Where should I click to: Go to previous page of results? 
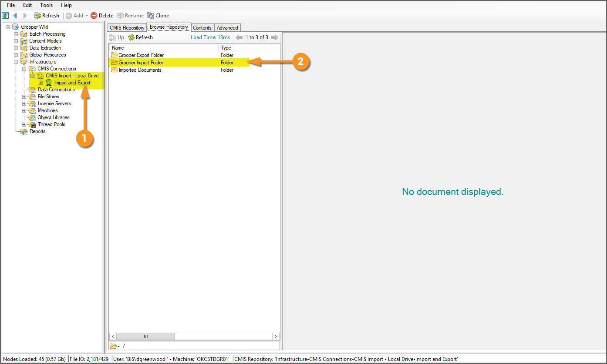(239, 37)
